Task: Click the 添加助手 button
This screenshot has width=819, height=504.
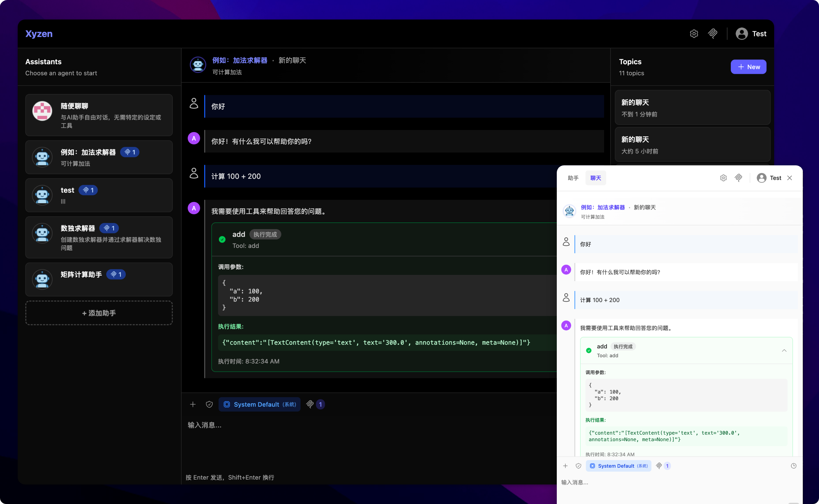Action: (x=99, y=313)
